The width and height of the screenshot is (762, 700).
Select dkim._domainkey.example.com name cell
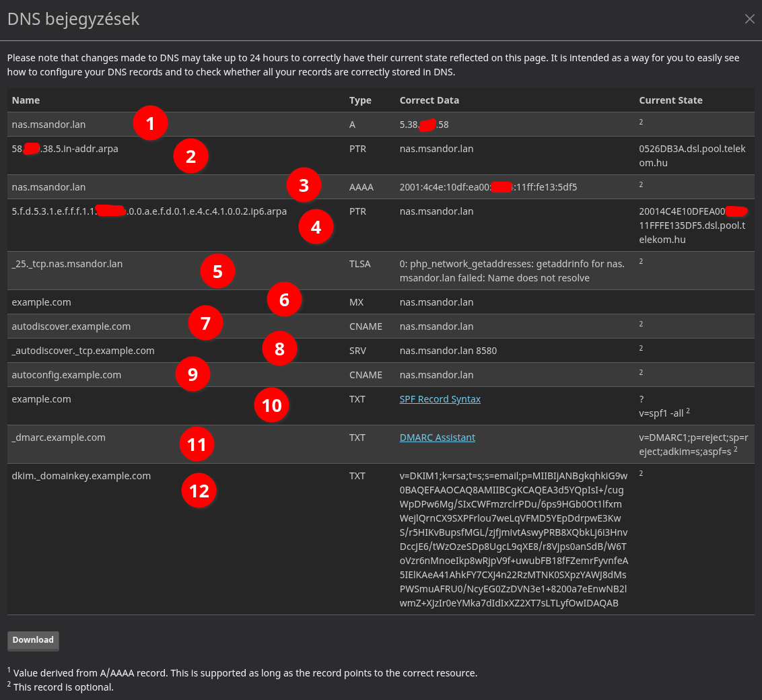81,476
